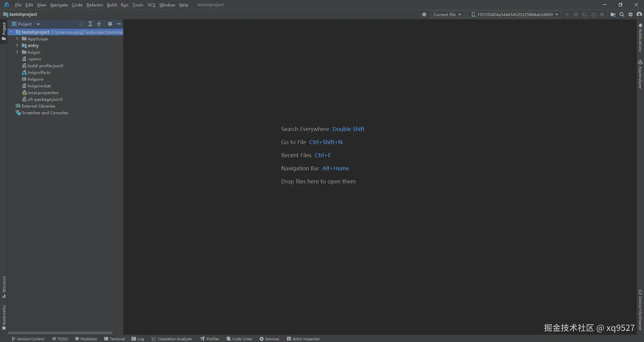This screenshot has width=644, height=342.
Task: Open IDE settings gear in the top toolbar
Action: [631, 14]
